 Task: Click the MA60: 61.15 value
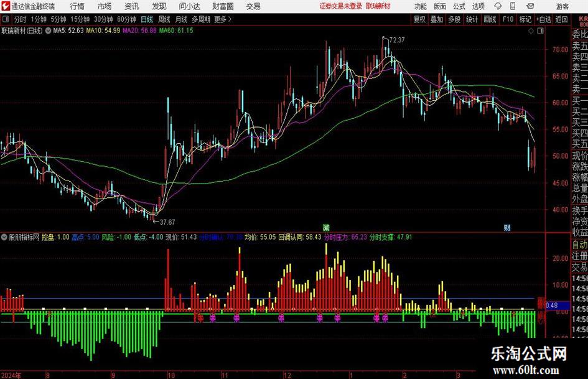(x=176, y=30)
